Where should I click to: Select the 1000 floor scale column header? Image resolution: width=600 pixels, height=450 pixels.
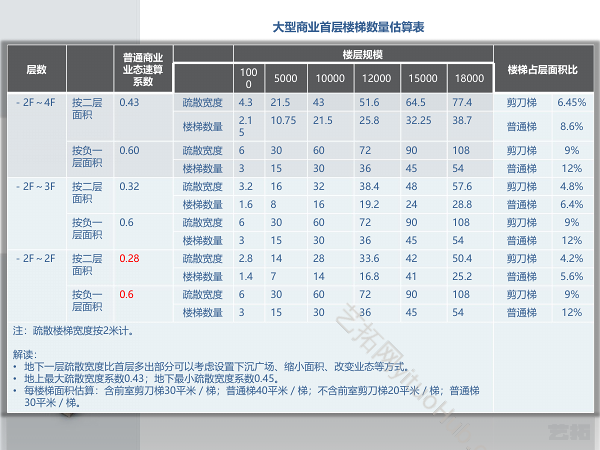(x=248, y=78)
